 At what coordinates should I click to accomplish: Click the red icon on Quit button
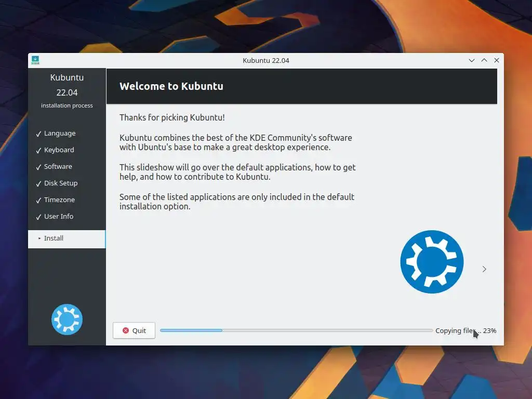(126, 330)
